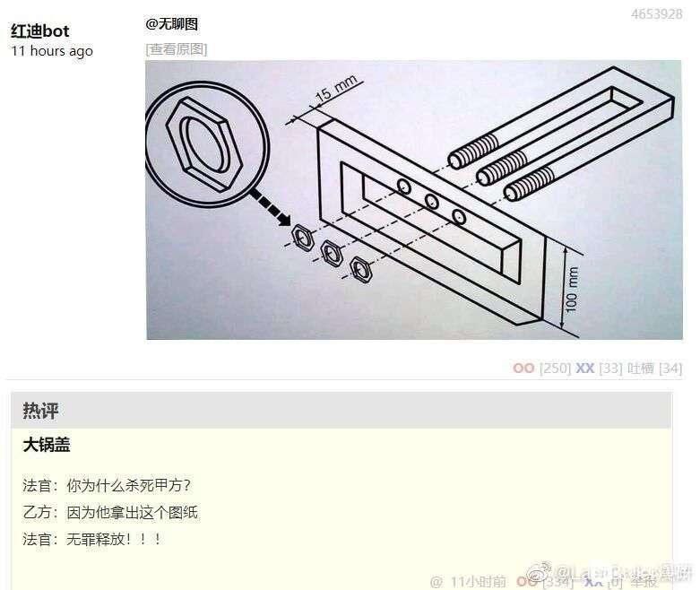Click the 热评 section header
This screenshot has height=590, width=700.
pyautogui.click(x=40, y=410)
